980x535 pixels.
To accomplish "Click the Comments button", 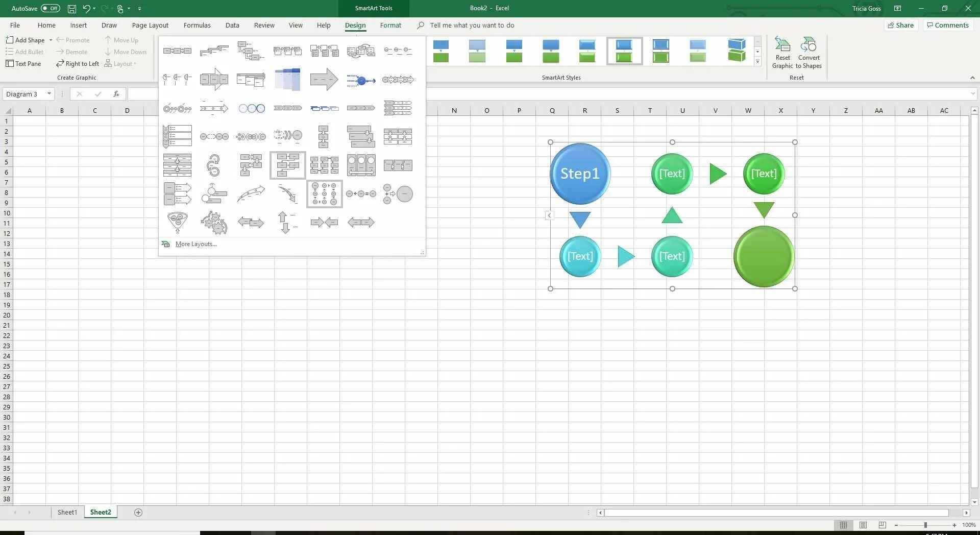I will point(948,25).
